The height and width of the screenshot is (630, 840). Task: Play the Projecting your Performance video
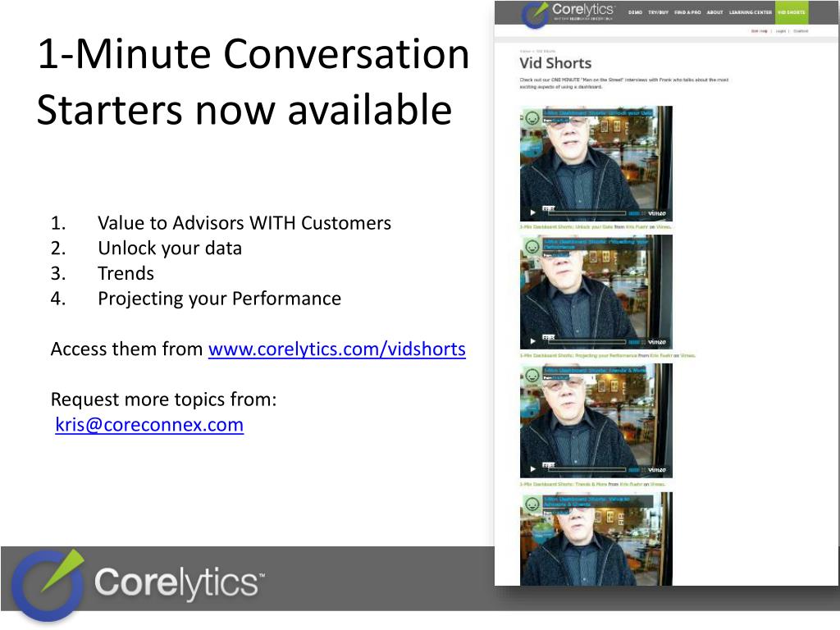click(x=532, y=341)
